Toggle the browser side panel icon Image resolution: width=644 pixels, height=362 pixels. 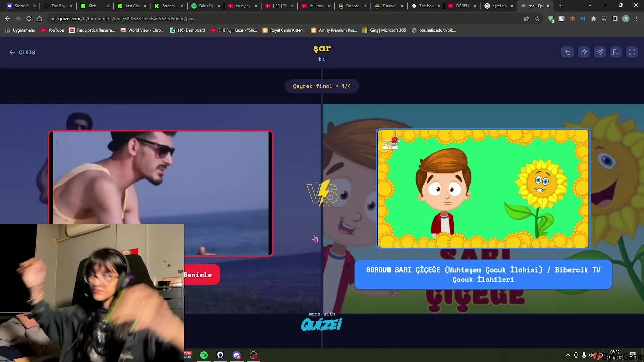click(615, 19)
